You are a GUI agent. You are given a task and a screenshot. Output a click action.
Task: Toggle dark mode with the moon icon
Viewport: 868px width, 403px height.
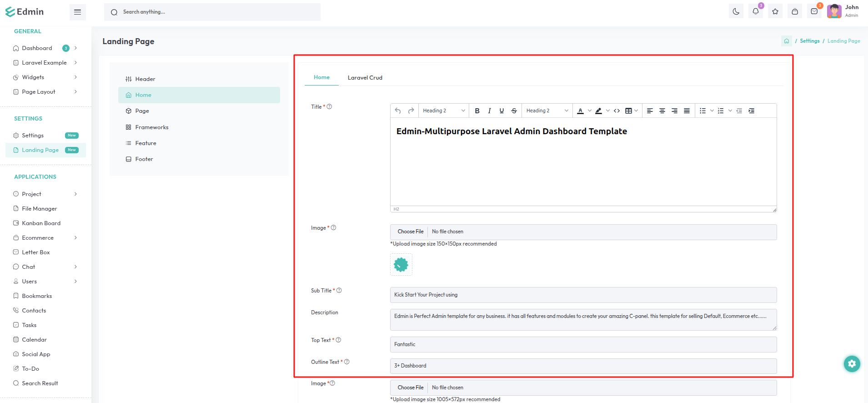click(x=736, y=12)
